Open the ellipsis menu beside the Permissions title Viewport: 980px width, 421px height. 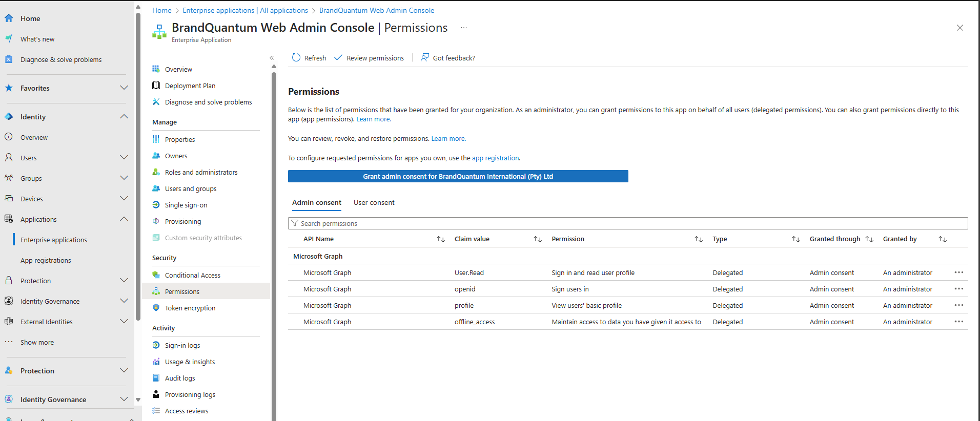pos(464,28)
